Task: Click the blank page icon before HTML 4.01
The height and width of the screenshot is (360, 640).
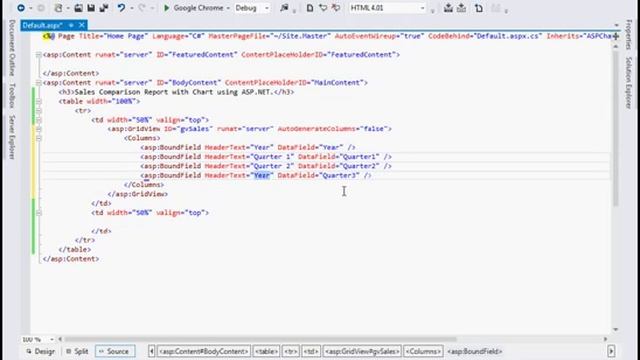Action: pyautogui.click(x=310, y=8)
